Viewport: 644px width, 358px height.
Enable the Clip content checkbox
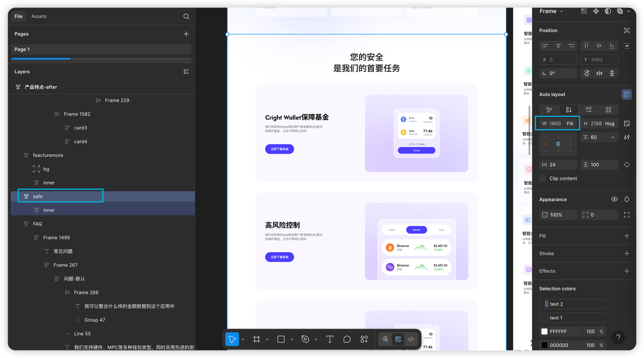point(543,179)
